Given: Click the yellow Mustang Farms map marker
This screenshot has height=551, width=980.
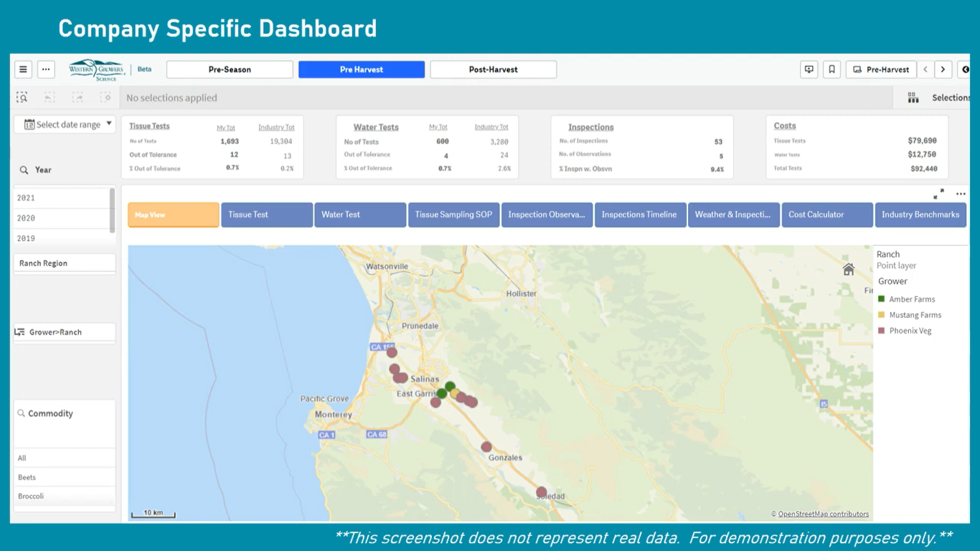Looking at the screenshot, I should (455, 393).
